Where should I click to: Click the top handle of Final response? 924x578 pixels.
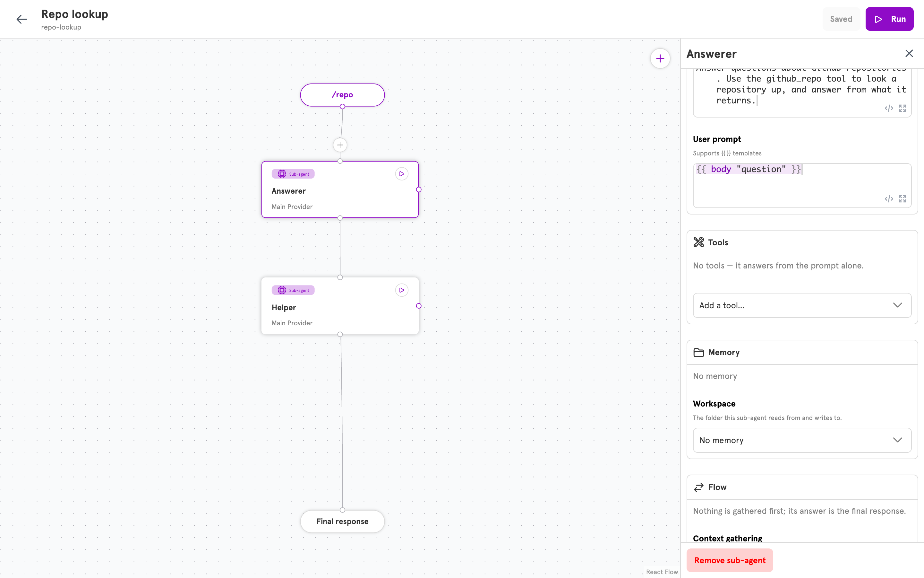[x=343, y=510]
